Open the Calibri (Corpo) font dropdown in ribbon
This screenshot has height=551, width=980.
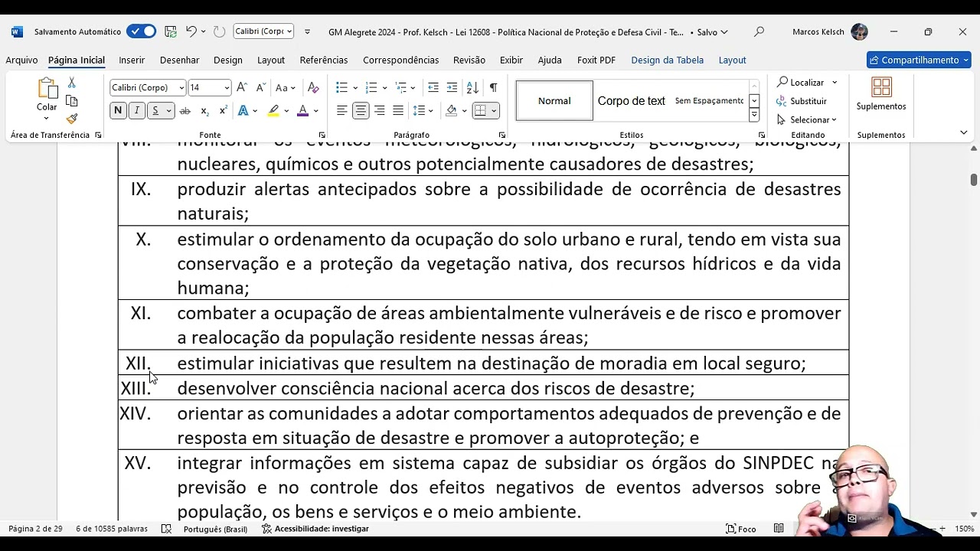[181, 87]
